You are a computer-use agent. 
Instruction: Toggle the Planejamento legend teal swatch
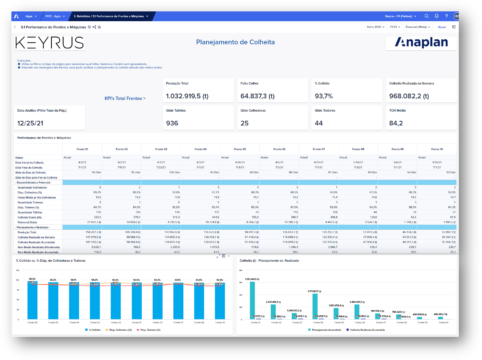(x=309, y=330)
